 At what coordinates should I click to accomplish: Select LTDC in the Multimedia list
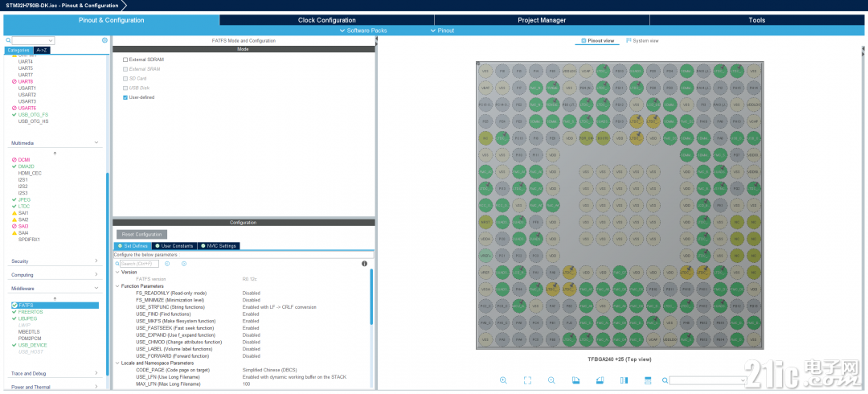click(24, 206)
